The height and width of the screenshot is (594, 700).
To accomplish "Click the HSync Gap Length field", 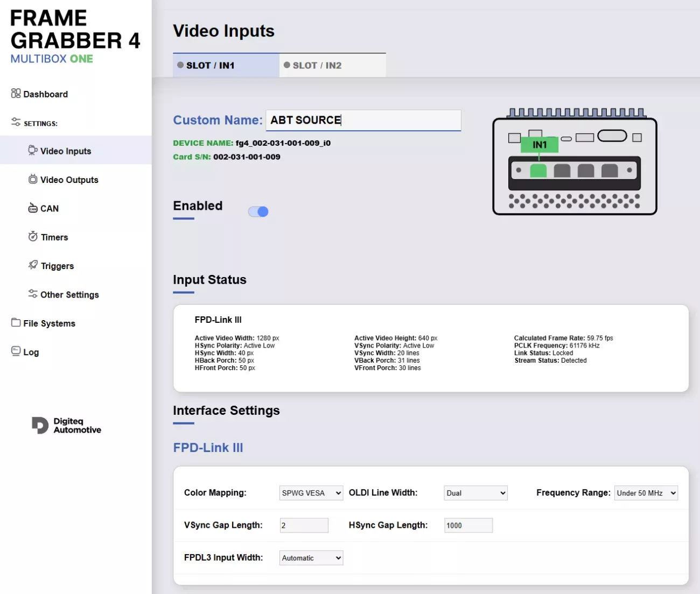I will tap(468, 525).
